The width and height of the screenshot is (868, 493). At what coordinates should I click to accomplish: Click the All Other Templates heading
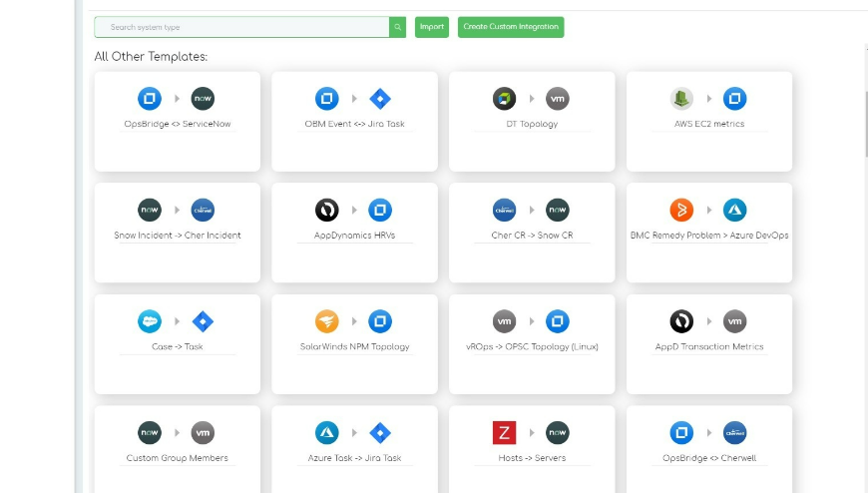(x=151, y=57)
